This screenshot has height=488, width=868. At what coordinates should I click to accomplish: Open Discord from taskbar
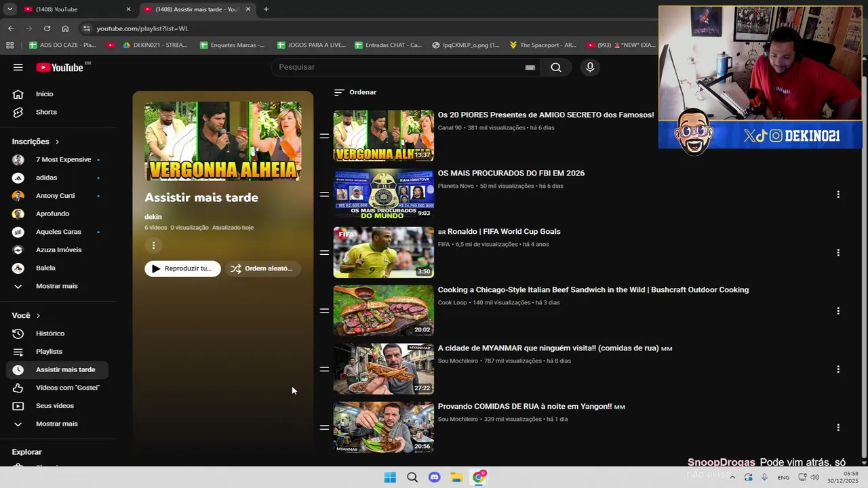coord(435,477)
